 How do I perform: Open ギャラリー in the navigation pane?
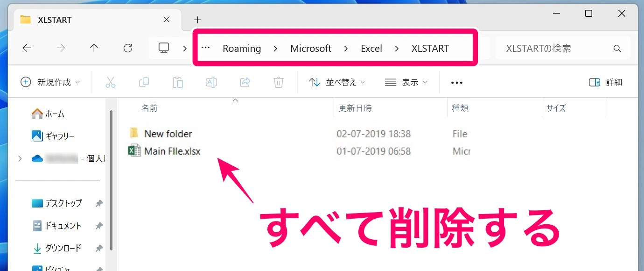[x=53, y=136]
